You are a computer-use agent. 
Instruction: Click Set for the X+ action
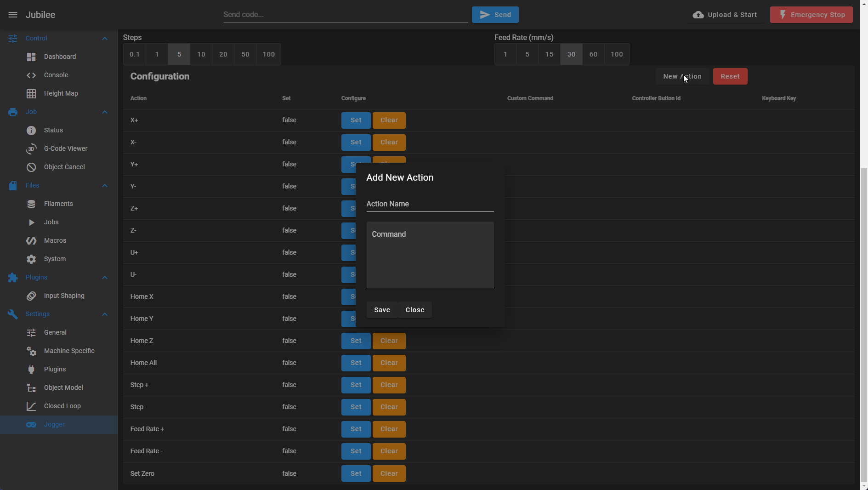coord(356,120)
